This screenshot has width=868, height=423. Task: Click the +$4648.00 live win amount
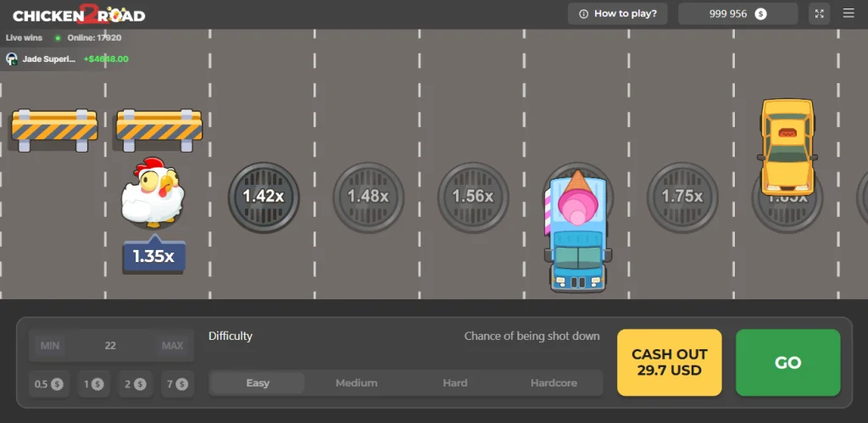point(106,58)
